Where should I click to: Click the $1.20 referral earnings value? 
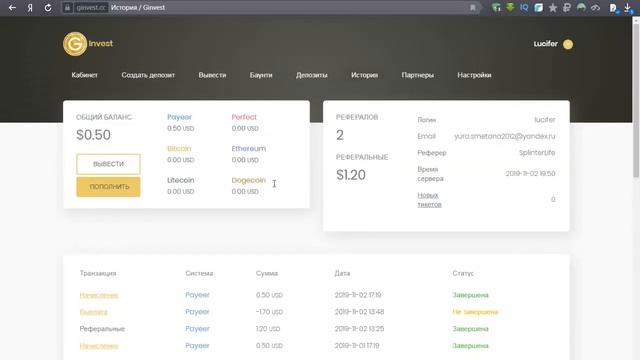[x=351, y=175]
